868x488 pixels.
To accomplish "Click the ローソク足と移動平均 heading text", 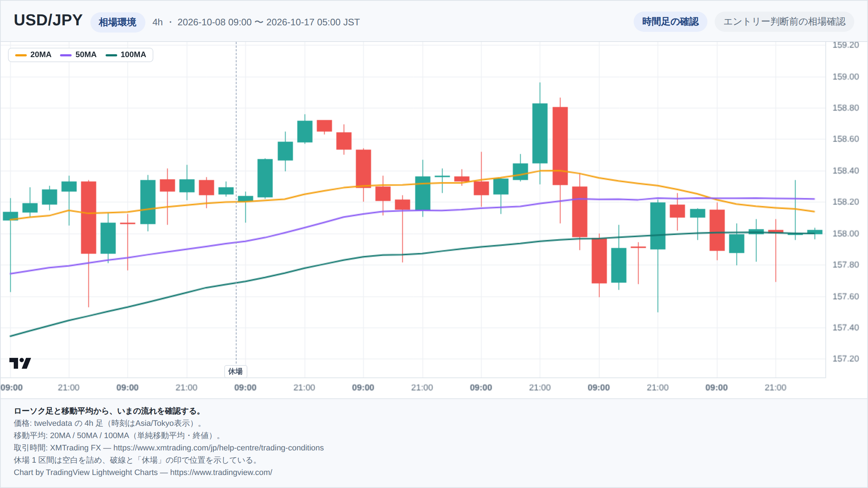I will [107, 411].
